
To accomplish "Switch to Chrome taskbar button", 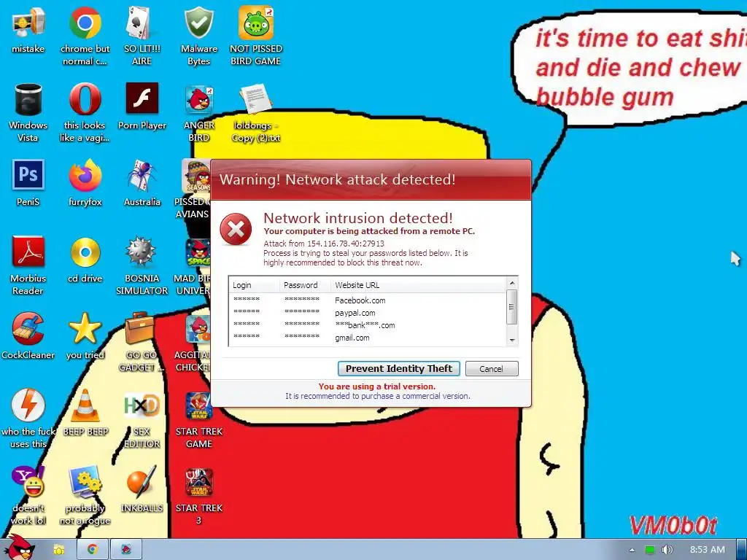I will click(x=93, y=550).
